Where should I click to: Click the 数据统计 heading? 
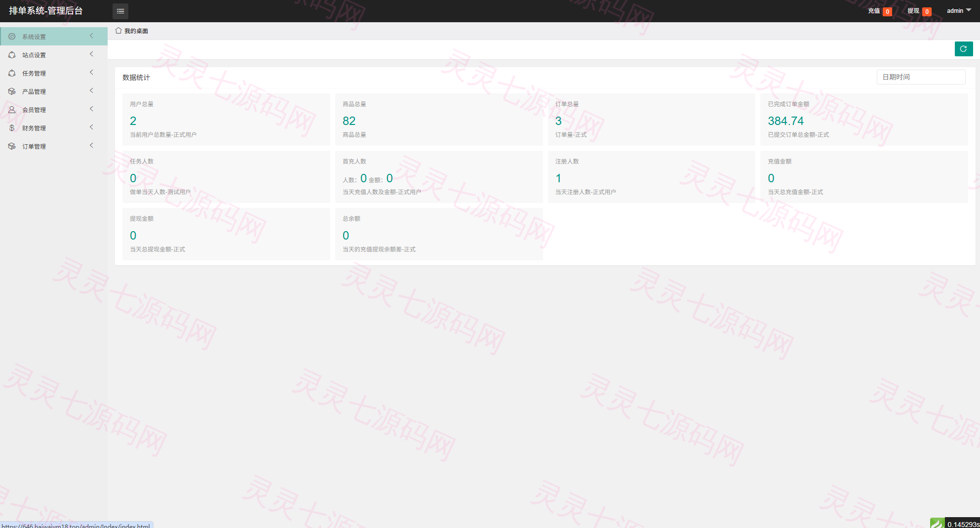[136, 78]
